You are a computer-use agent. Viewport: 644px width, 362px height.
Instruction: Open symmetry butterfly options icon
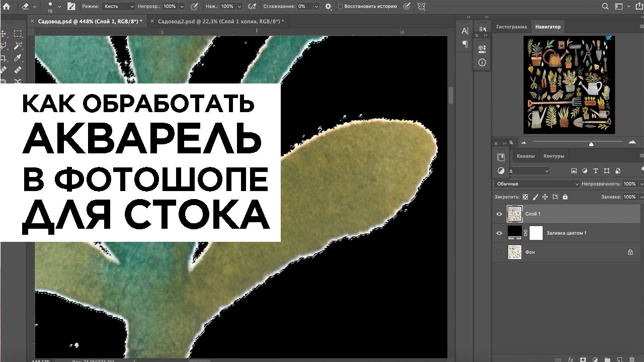click(x=421, y=7)
